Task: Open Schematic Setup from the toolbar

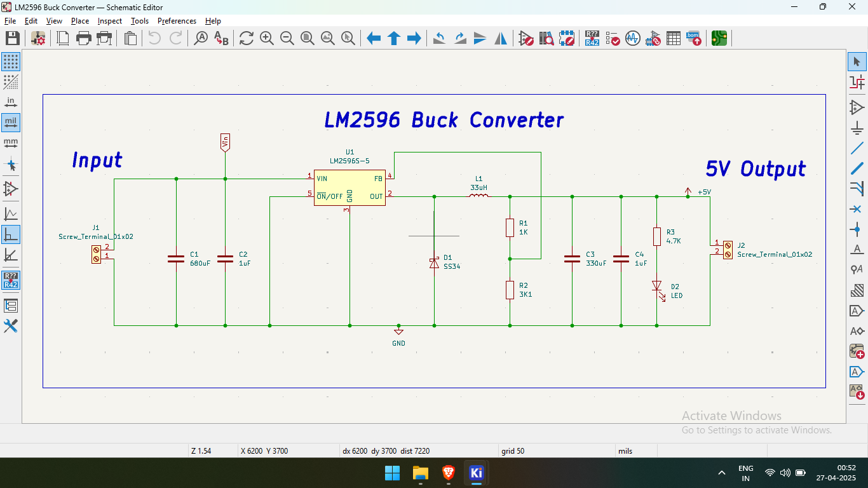Action: point(38,38)
